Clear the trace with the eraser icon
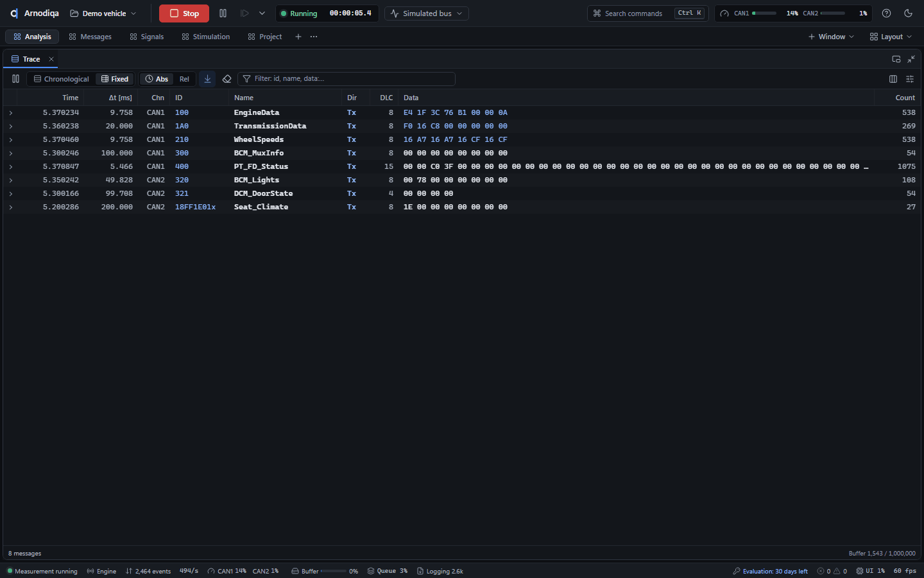Image resolution: width=924 pixels, height=578 pixels. (x=227, y=79)
